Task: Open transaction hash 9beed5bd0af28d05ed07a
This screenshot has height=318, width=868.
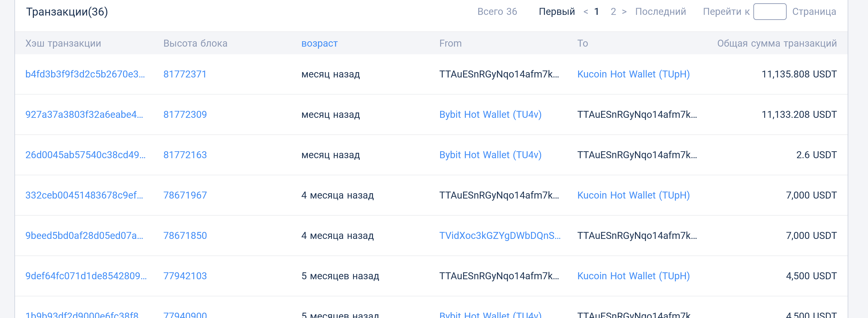Action: click(x=84, y=236)
